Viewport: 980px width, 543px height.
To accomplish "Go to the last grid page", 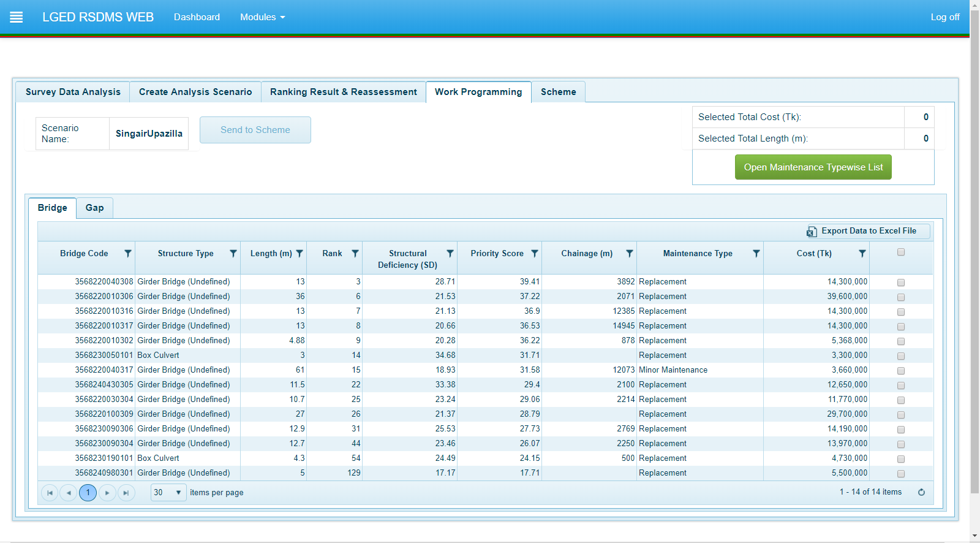I will (x=126, y=493).
